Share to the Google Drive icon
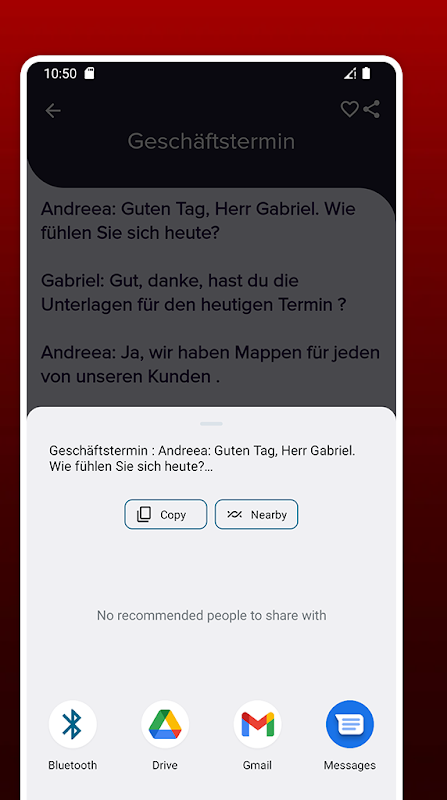 click(x=165, y=724)
